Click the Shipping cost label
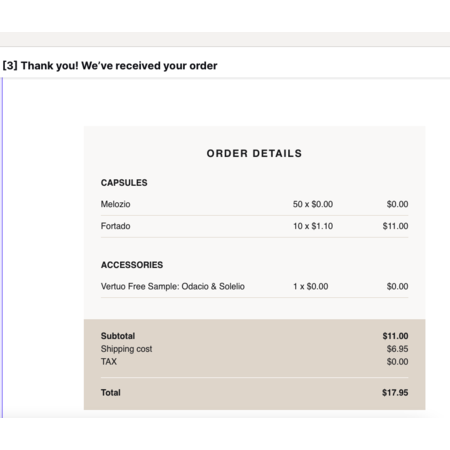Image resolution: width=450 pixels, height=450 pixels. (126, 349)
